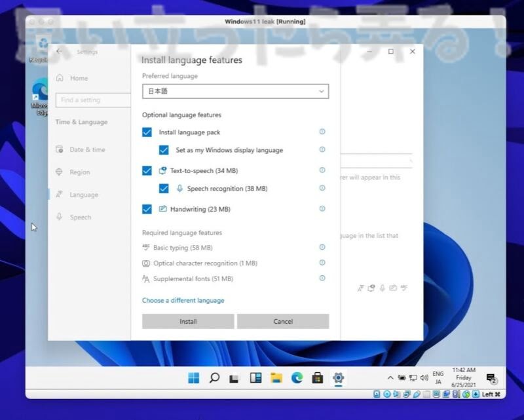Open notification center icon

(x=491, y=378)
